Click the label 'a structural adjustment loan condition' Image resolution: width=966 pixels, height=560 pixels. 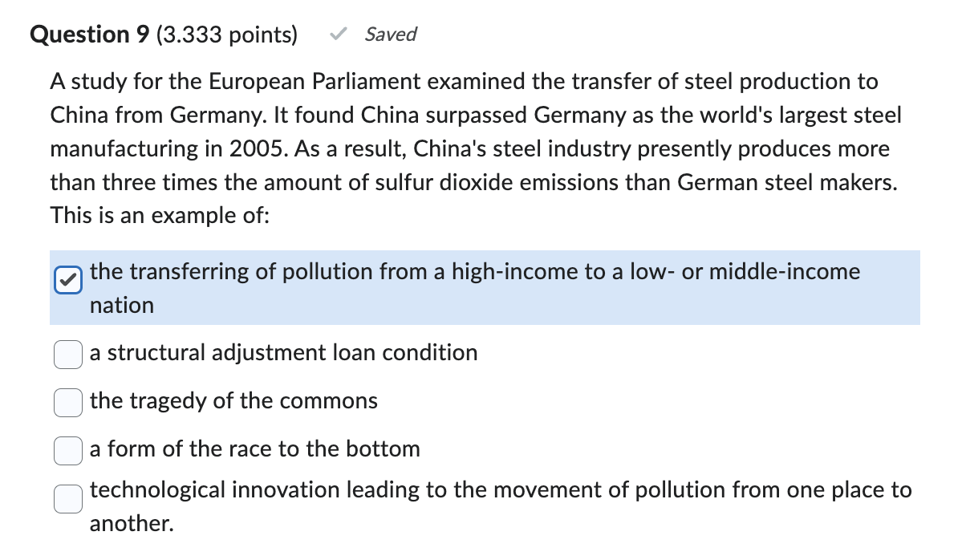pos(284,353)
